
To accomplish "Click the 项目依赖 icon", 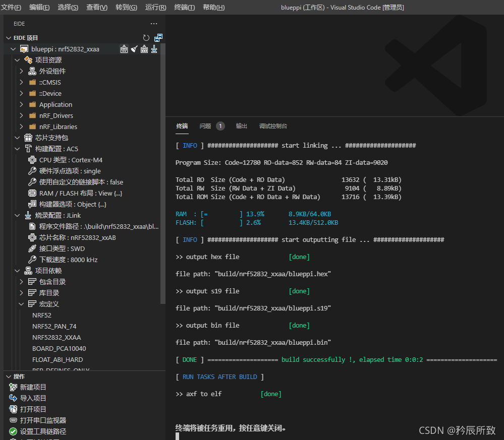I will coord(28,271).
